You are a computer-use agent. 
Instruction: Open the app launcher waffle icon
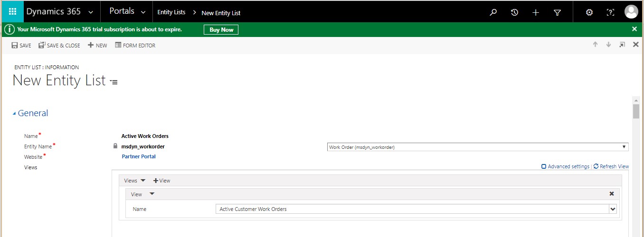[12, 12]
